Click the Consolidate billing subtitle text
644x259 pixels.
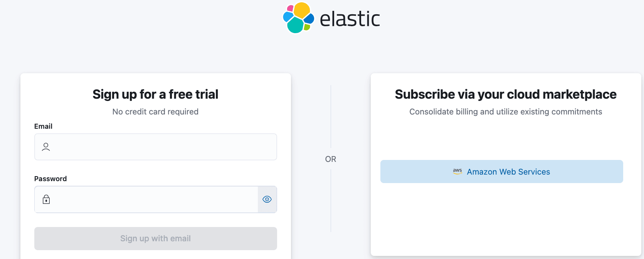point(506,112)
